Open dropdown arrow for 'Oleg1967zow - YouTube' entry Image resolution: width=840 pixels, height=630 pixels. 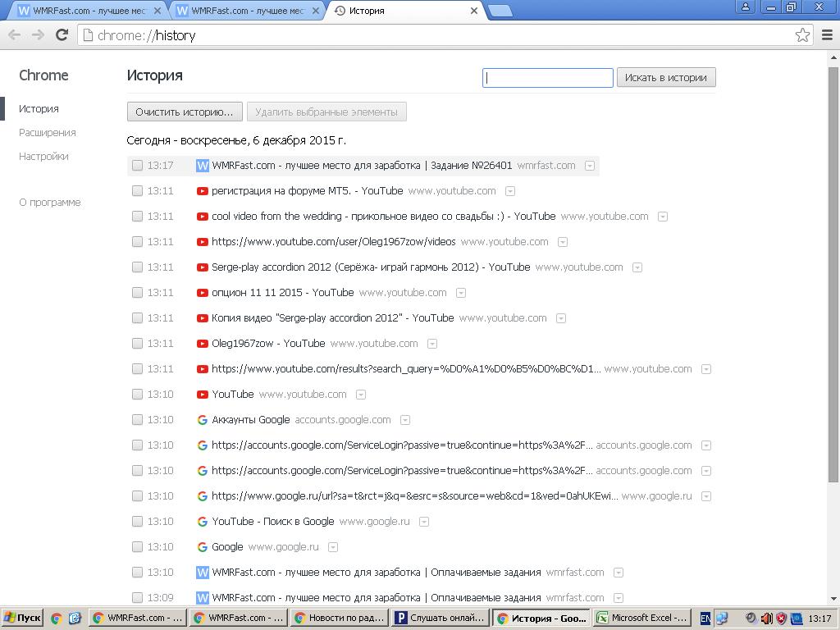tap(432, 344)
